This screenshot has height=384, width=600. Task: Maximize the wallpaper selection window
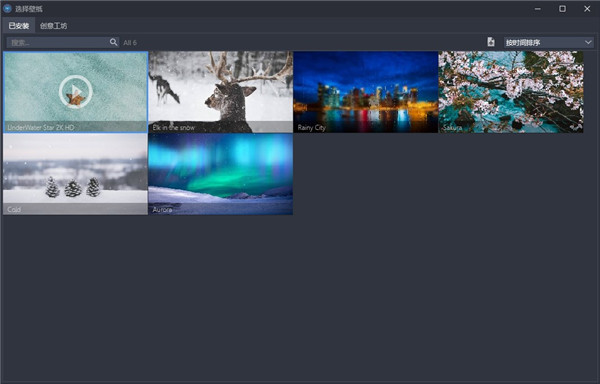562,8
